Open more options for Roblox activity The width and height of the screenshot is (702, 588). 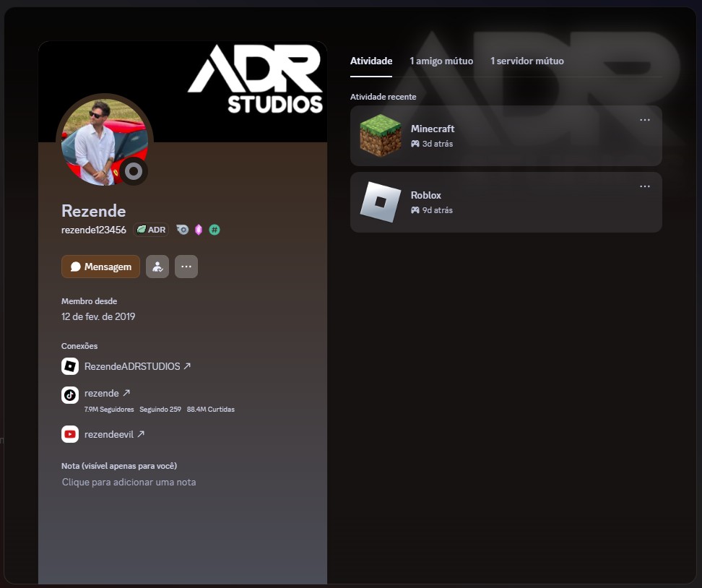[x=645, y=186]
